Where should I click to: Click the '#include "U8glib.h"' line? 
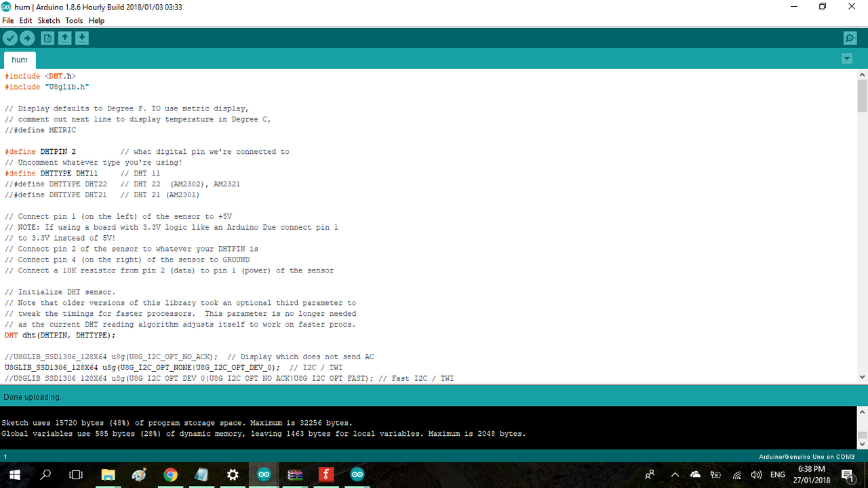point(47,87)
